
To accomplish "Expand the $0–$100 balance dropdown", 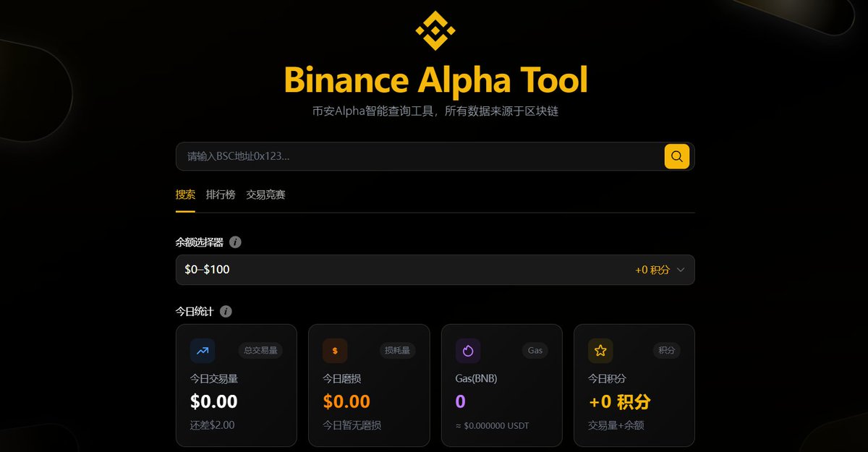I will [x=435, y=270].
